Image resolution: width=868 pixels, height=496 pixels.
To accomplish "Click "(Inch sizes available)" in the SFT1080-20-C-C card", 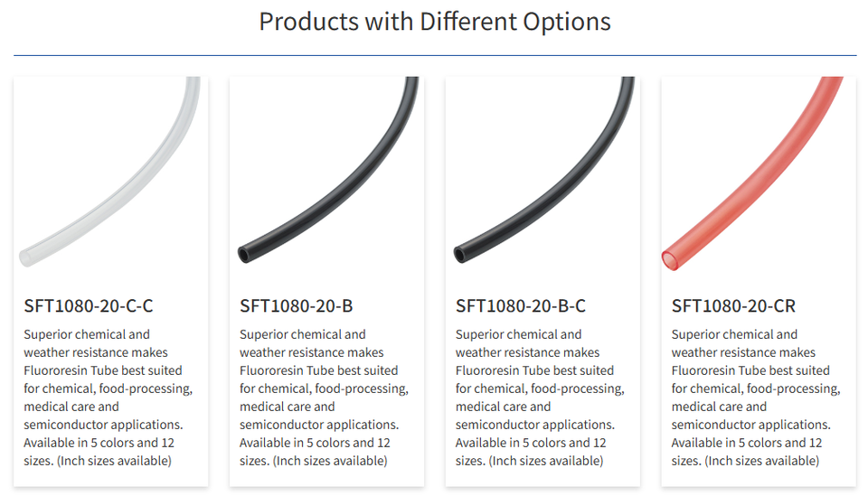I will pos(113,461).
